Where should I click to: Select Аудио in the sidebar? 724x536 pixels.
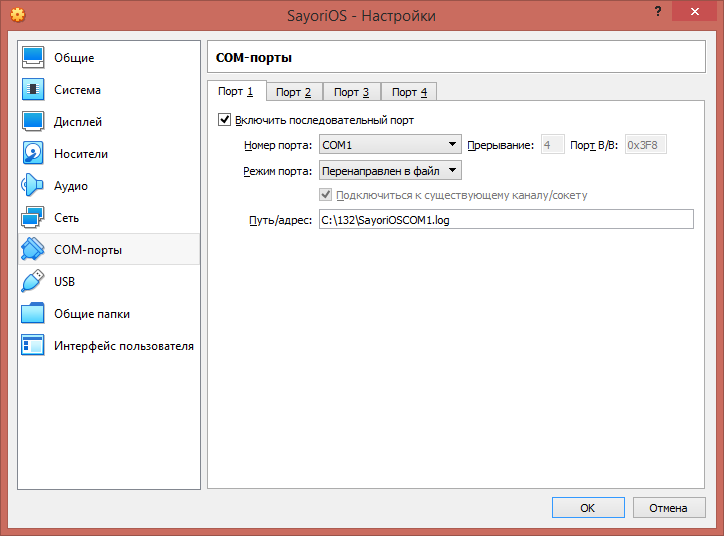point(109,186)
